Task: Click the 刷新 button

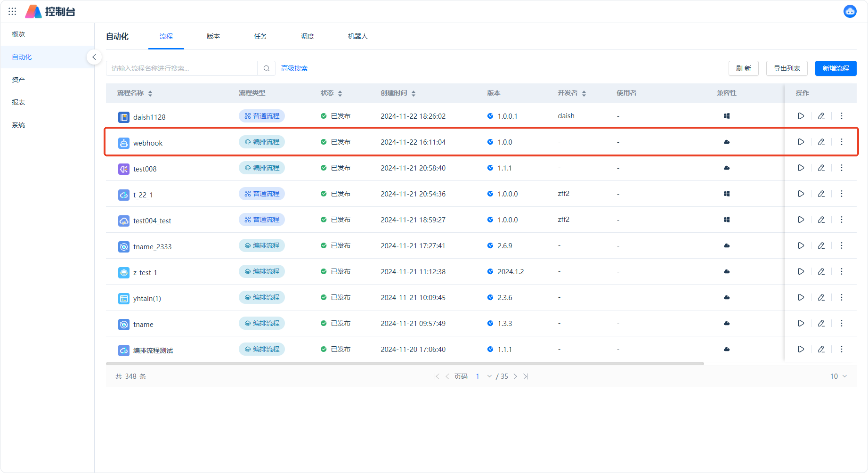Action: pos(744,68)
